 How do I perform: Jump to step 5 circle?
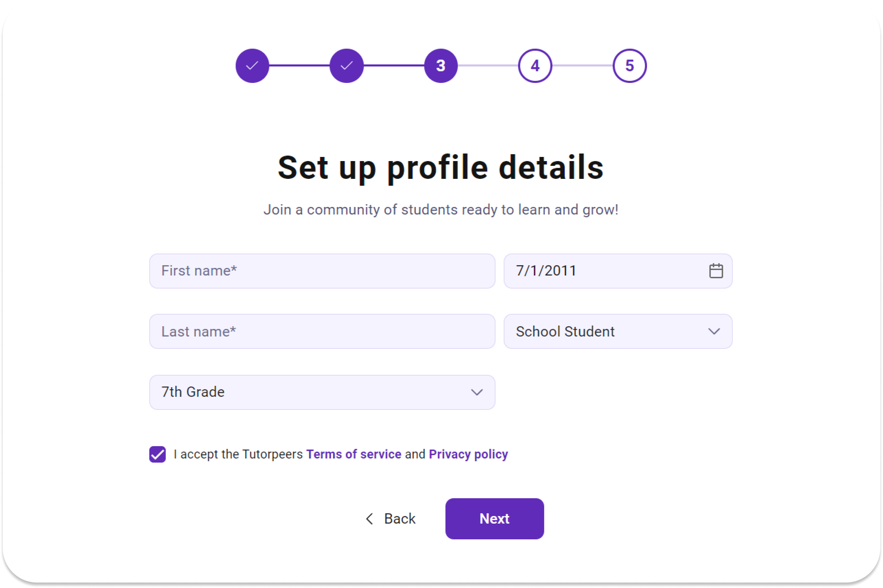(x=629, y=66)
